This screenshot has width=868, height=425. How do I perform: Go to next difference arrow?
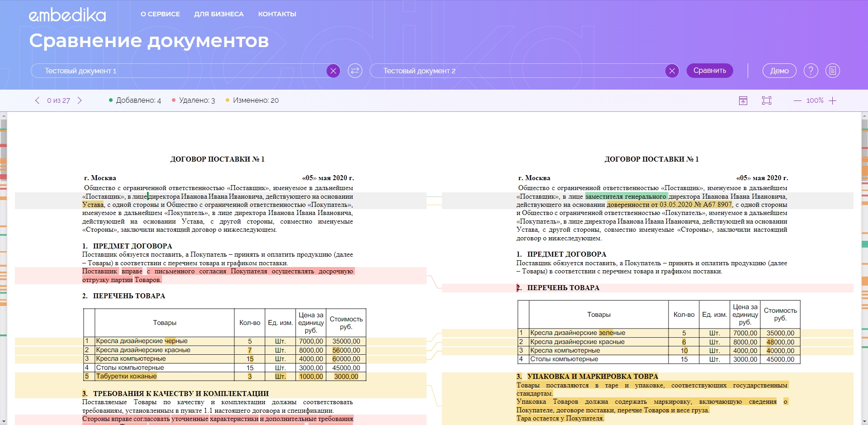(x=80, y=100)
